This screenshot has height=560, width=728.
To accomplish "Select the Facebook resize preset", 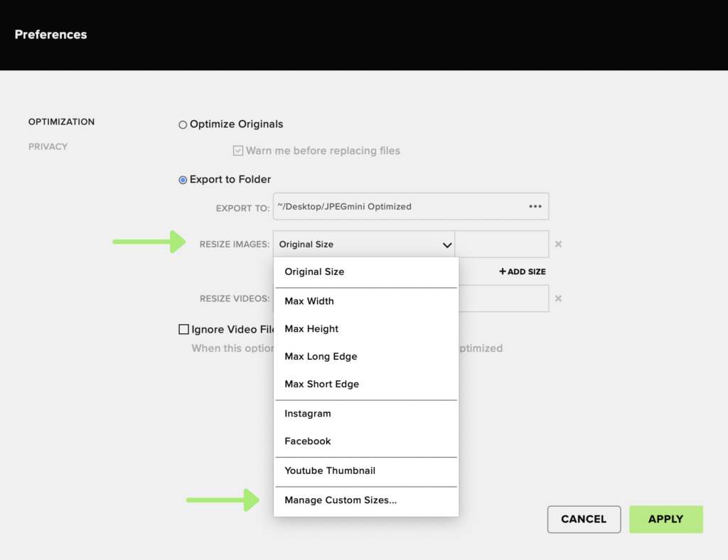I will (x=308, y=441).
